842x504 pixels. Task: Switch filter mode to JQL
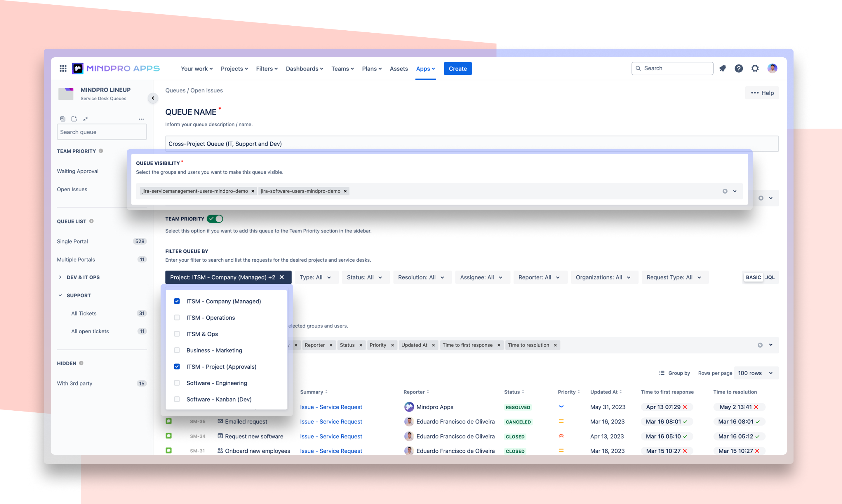770,277
